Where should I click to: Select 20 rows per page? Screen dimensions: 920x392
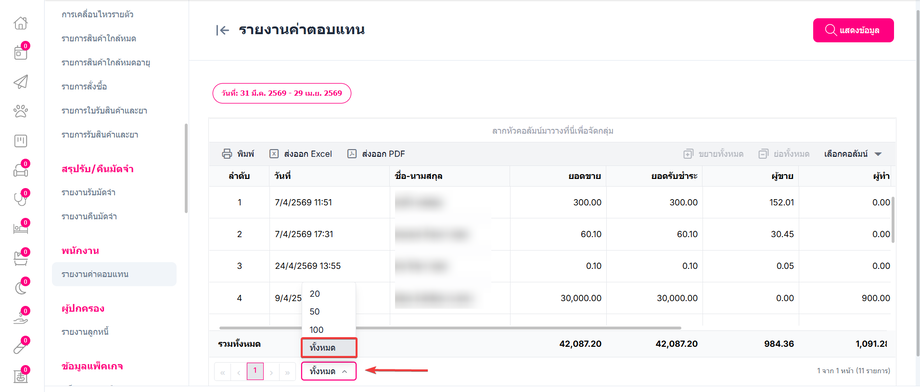click(x=329, y=294)
